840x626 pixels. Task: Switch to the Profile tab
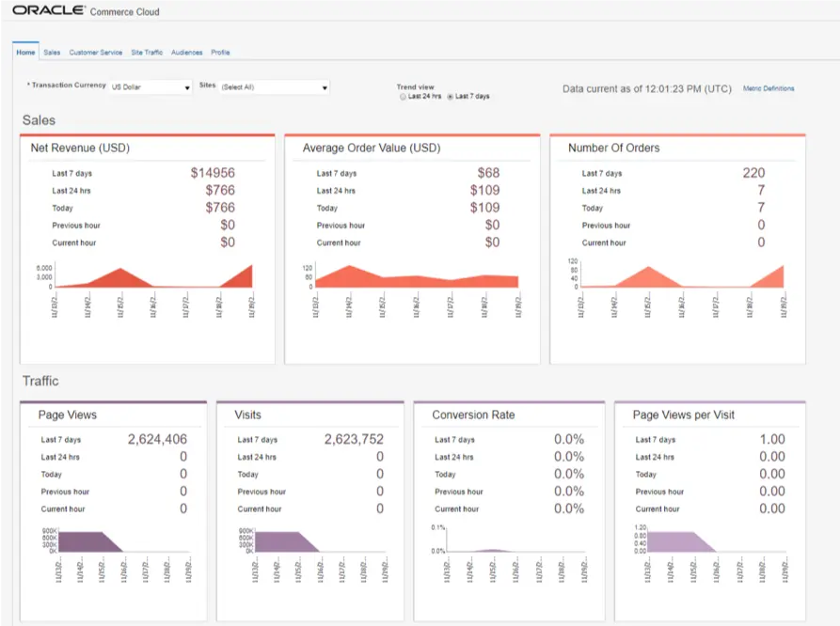[219, 53]
